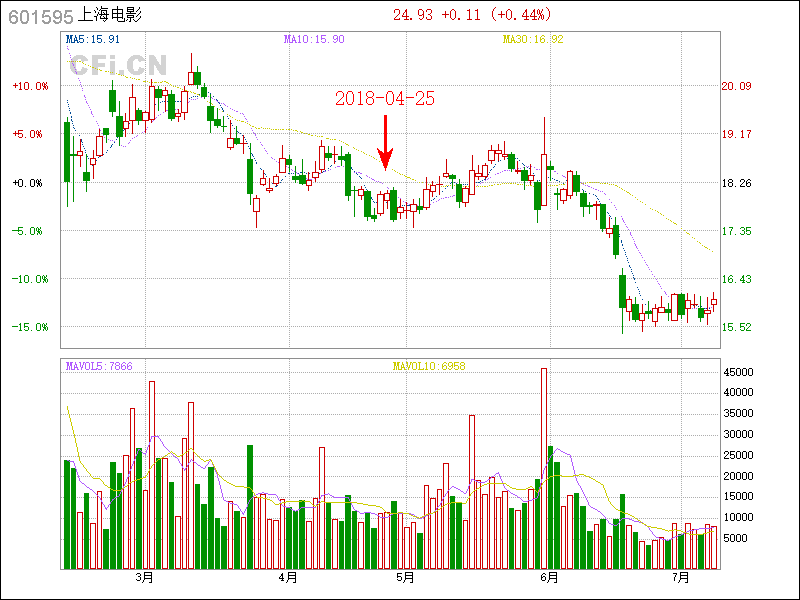Click the MAVOL10:6958 volume label
Image resolution: width=800 pixels, height=600 pixels.
coord(429,366)
